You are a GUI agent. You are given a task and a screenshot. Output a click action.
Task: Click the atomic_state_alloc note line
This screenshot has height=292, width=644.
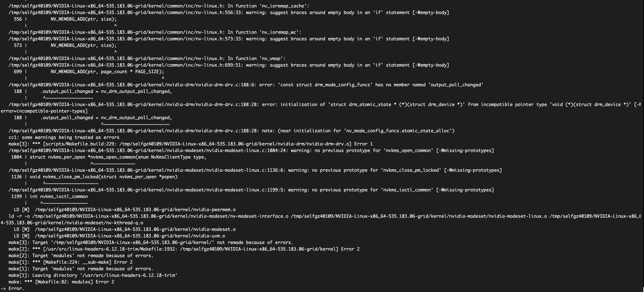tap(231, 131)
